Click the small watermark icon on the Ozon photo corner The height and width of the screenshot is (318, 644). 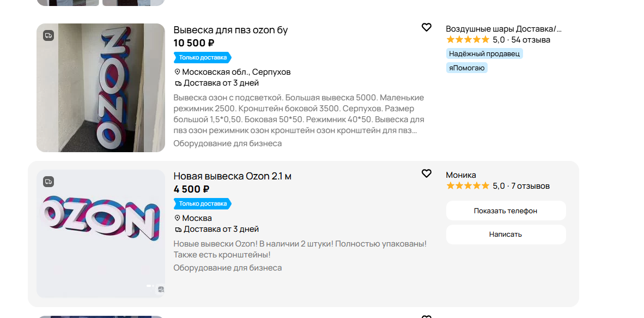click(x=161, y=290)
